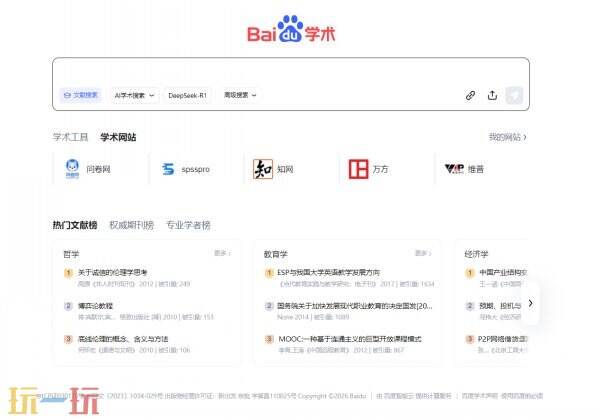Screen dimensions: 600x420
Task: Click rank 2 badge in 教育学 list
Action: coord(269,306)
